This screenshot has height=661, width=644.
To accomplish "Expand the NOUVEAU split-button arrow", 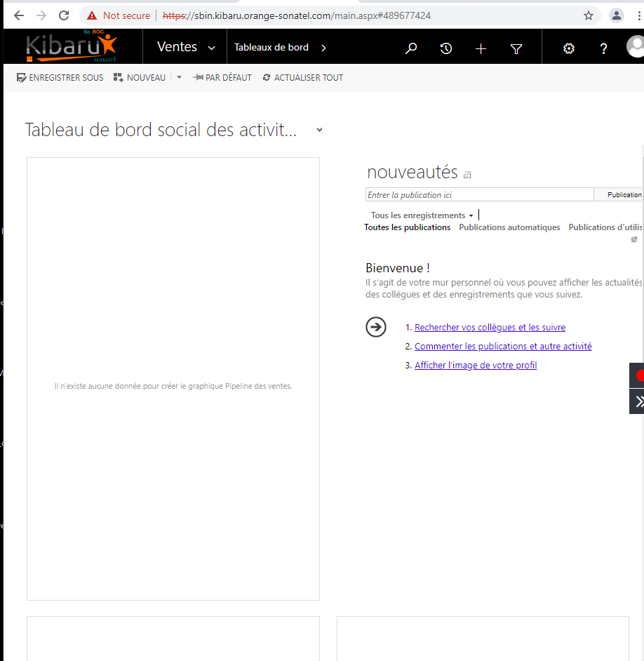I will [x=179, y=78].
